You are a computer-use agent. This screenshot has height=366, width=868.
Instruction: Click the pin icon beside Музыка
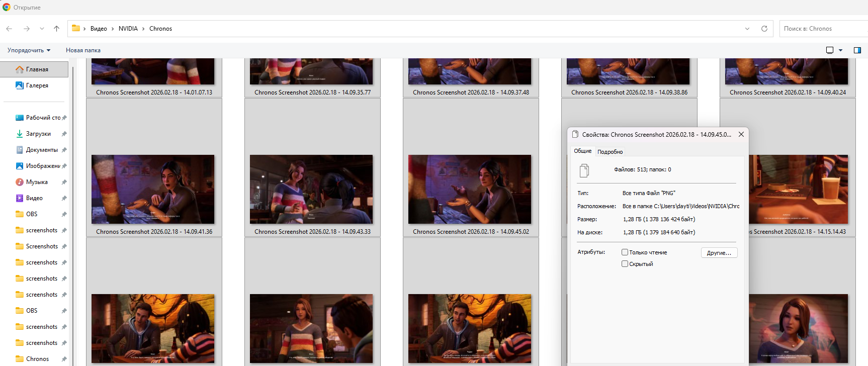tap(64, 182)
